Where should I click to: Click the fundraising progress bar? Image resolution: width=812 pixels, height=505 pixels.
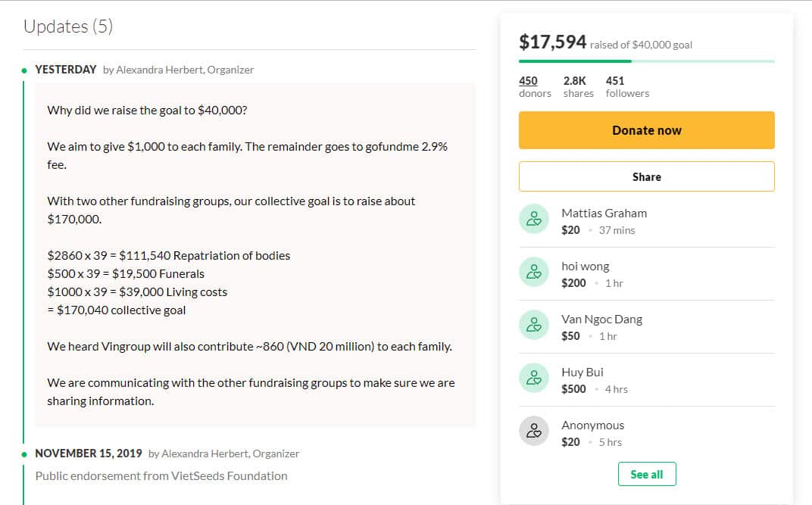pos(646,61)
